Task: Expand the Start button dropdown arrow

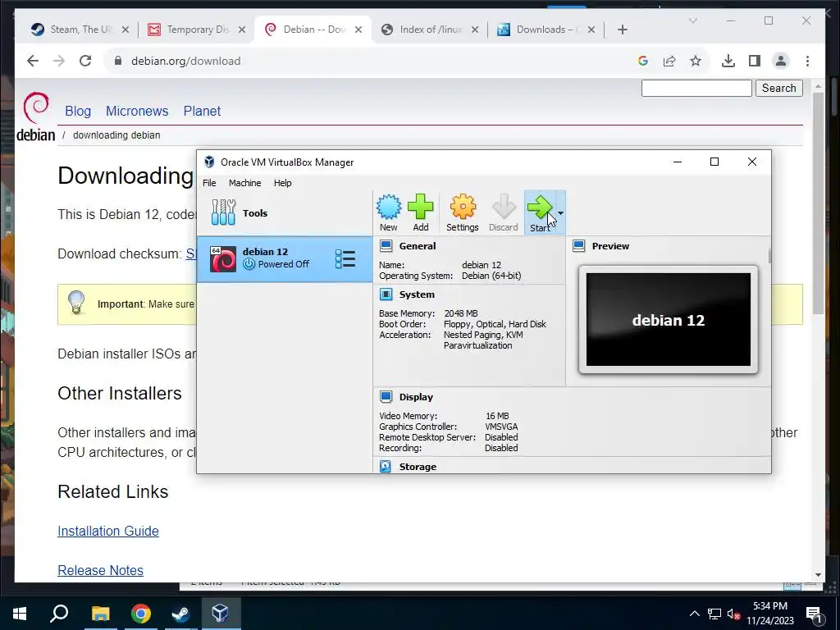Action: [560, 212]
